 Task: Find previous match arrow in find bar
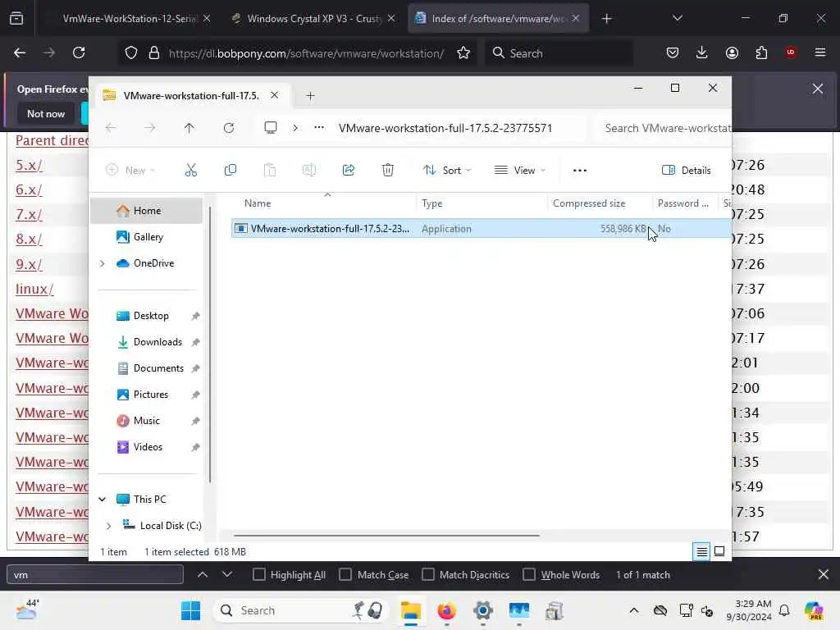pos(203,574)
